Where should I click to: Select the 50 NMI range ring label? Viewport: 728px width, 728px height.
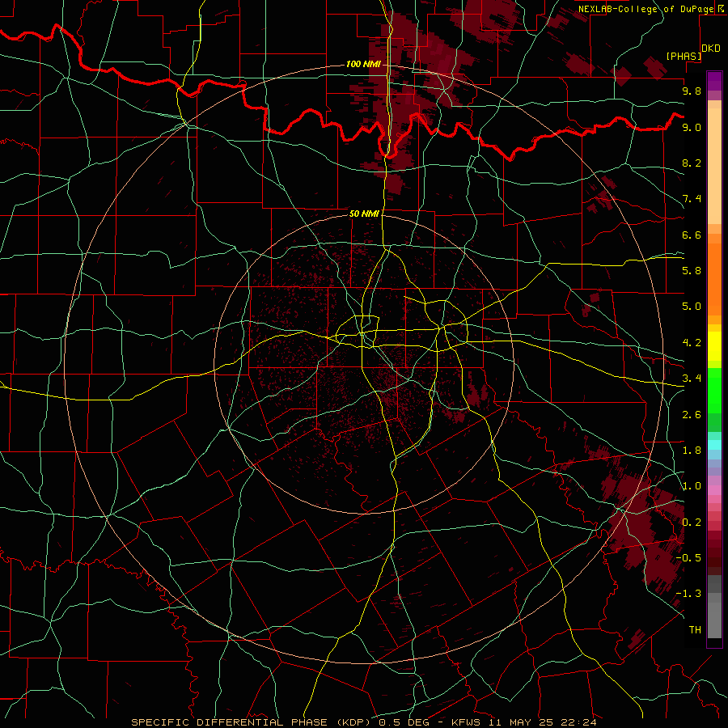click(x=365, y=214)
